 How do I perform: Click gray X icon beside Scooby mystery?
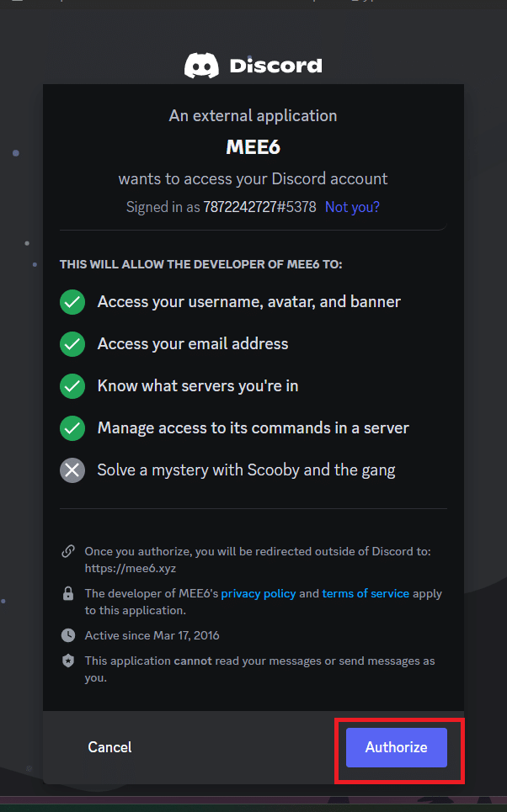click(x=72, y=470)
